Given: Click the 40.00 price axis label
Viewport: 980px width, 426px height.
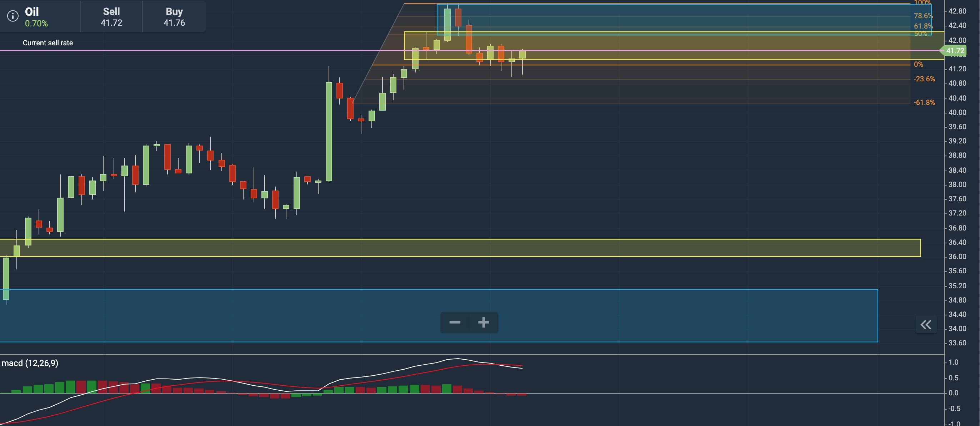Looking at the screenshot, I should [x=957, y=112].
